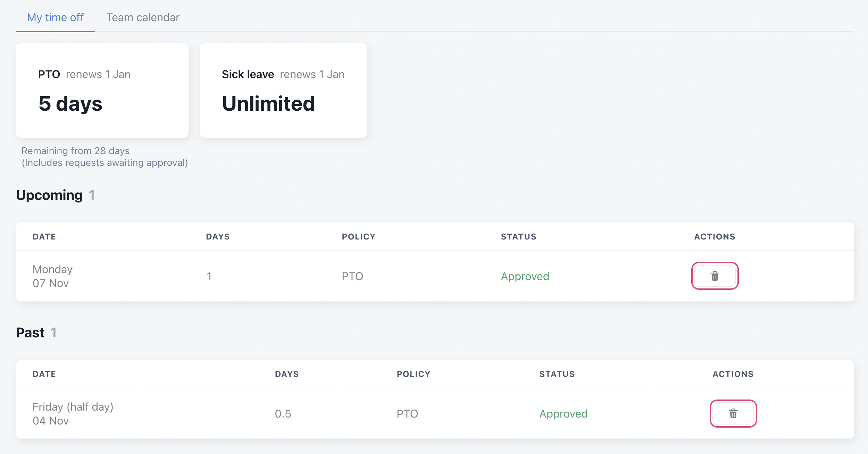
Task: Delete the Friday 04 Nov half-day request
Action: 733,413
